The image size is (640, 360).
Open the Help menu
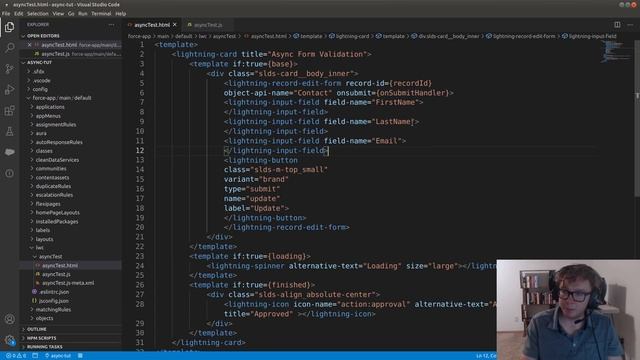click(120, 13)
